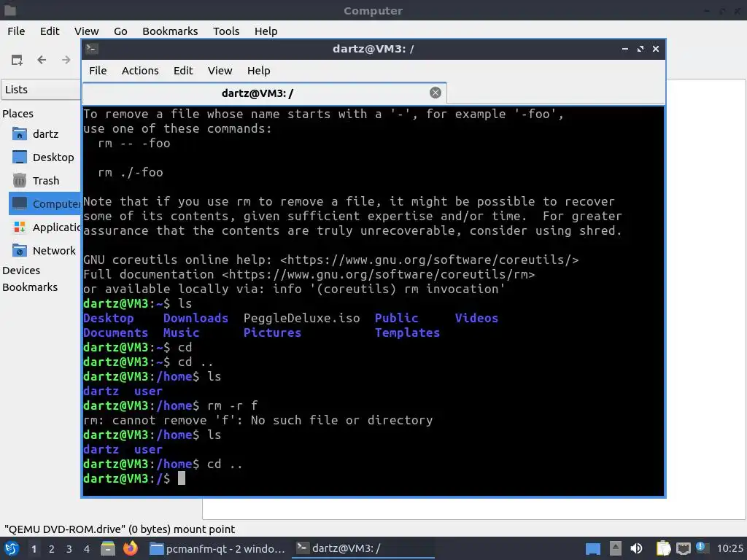Viewport: 747px width, 560px height.
Task: Click the Videos directory name in terminal
Action: [476, 318]
